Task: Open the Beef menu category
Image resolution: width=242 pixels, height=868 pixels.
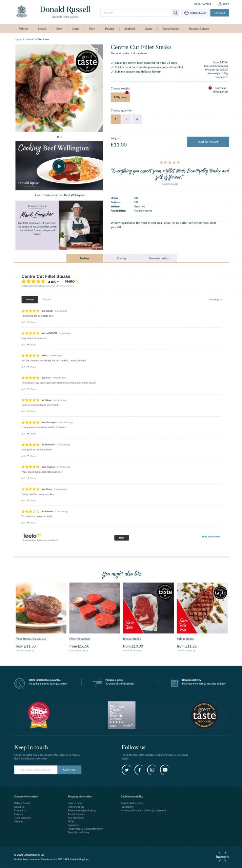Action: coord(59,29)
